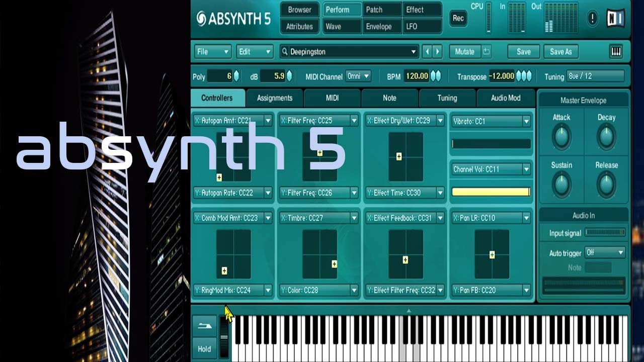Switch to the Browser page
The height and width of the screenshot is (362, 644).
click(x=299, y=10)
